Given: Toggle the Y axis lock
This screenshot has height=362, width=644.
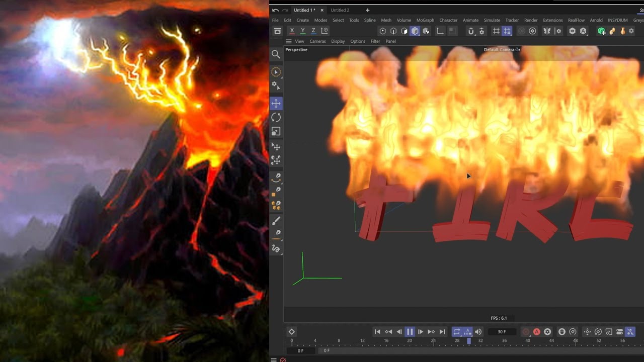Looking at the screenshot, I should (x=303, y=31).
